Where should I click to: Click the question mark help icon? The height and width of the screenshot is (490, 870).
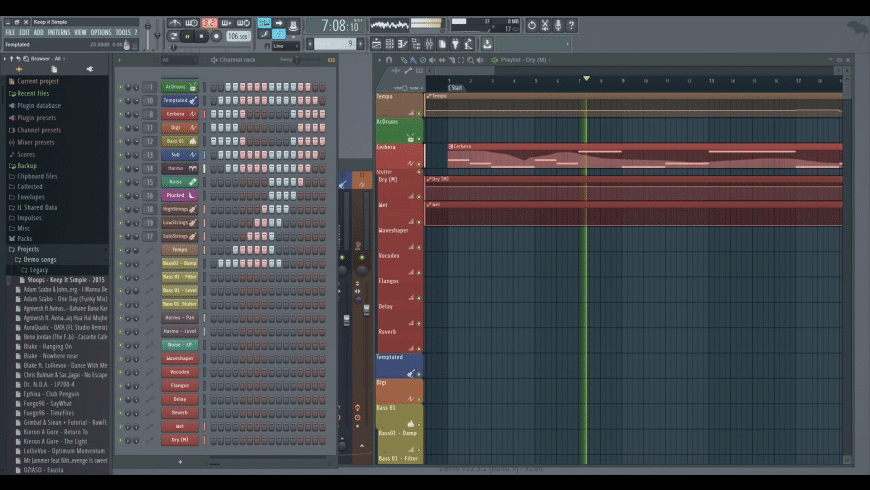pyautogui.click(x=571, y=25)
